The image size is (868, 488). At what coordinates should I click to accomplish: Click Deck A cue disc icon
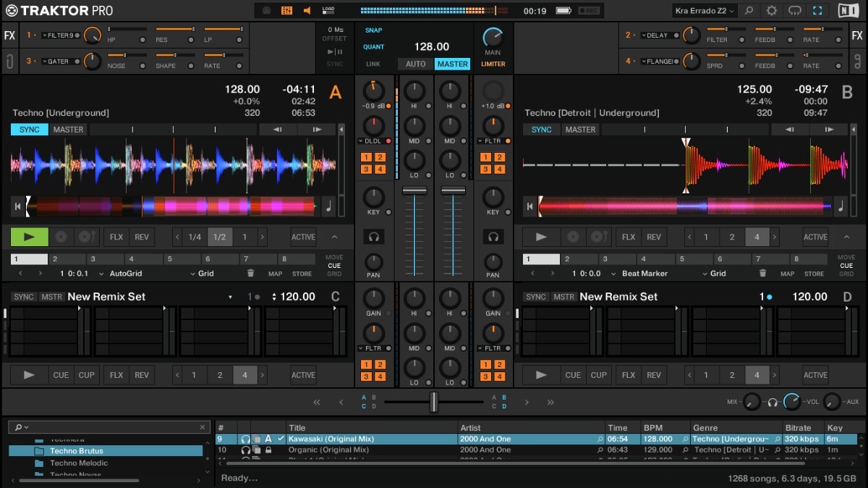click(x=61, y=237)
